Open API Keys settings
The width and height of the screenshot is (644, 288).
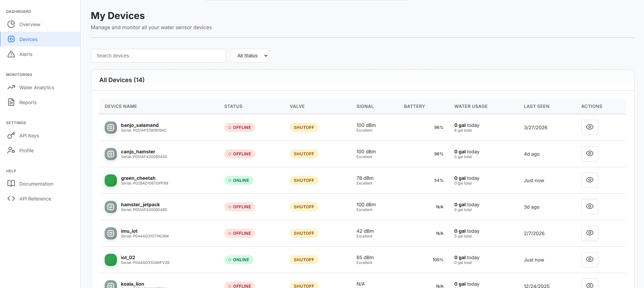coord(40,136)
